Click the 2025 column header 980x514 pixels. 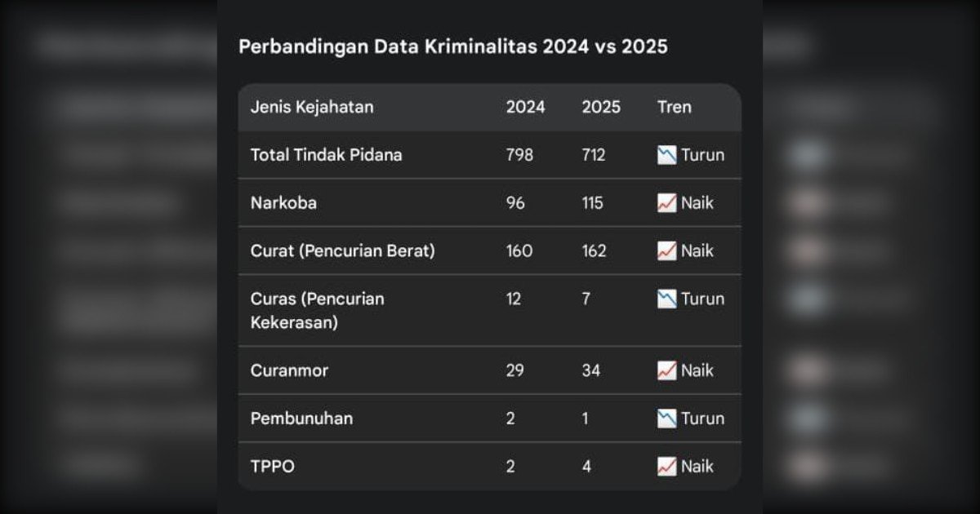tap(600, 107)
